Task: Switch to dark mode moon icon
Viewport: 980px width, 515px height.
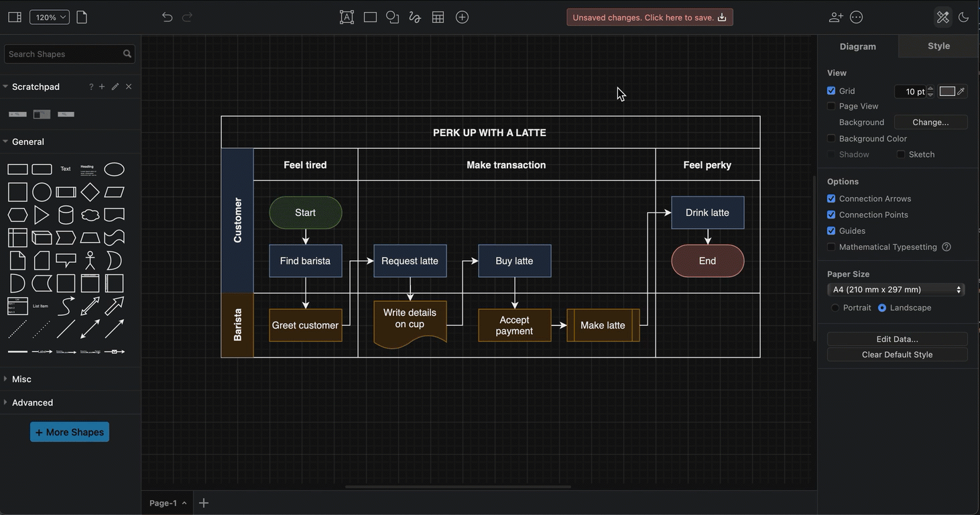Action: pos(964,17)
